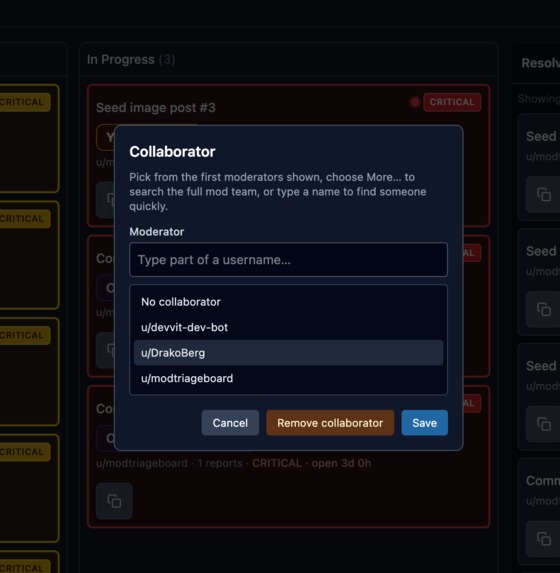Screen dimensions: 560x573
Task: Click the CRITICAL badge on Seed image post #3
Action: (452, 102)
